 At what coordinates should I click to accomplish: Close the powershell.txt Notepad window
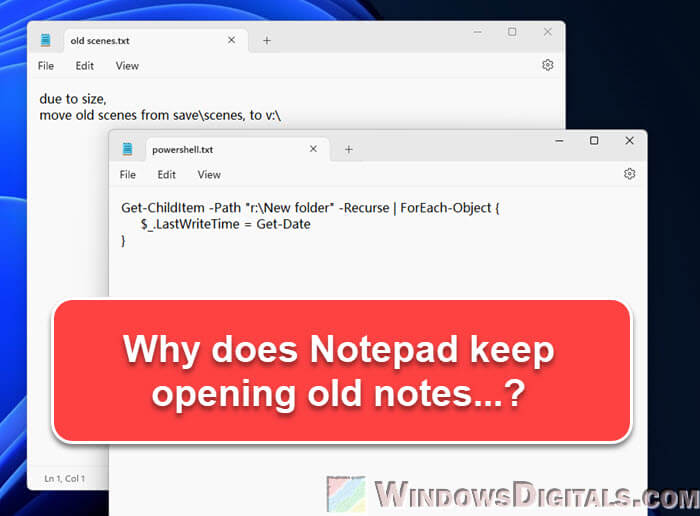629,141
